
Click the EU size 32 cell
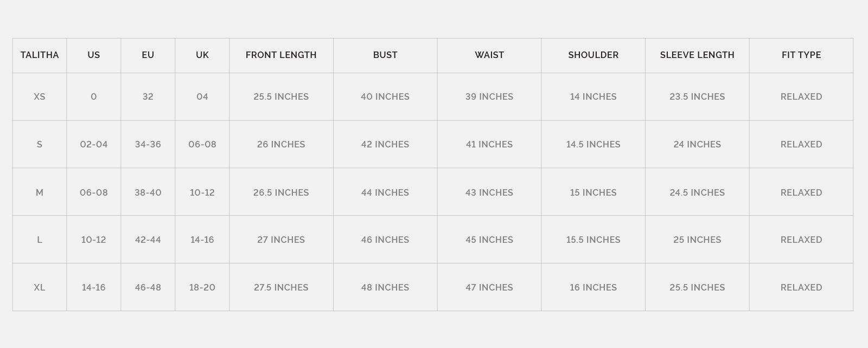[148, 96]
